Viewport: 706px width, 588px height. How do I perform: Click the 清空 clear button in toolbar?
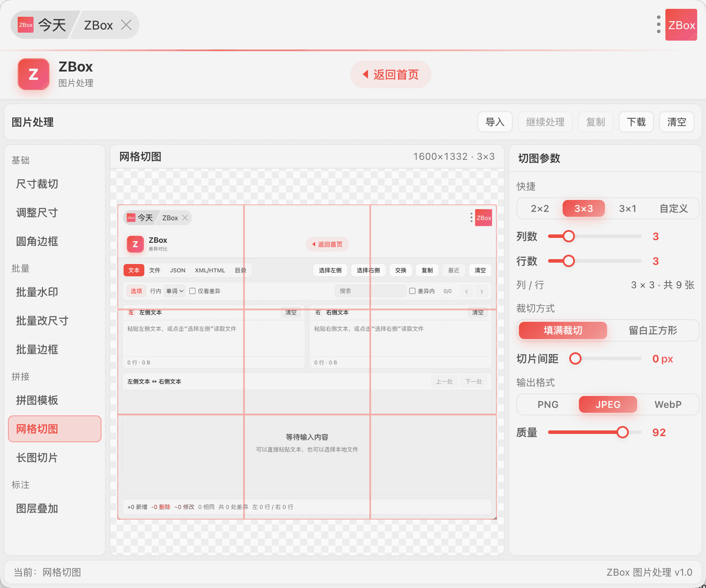[x=676, y=122]
